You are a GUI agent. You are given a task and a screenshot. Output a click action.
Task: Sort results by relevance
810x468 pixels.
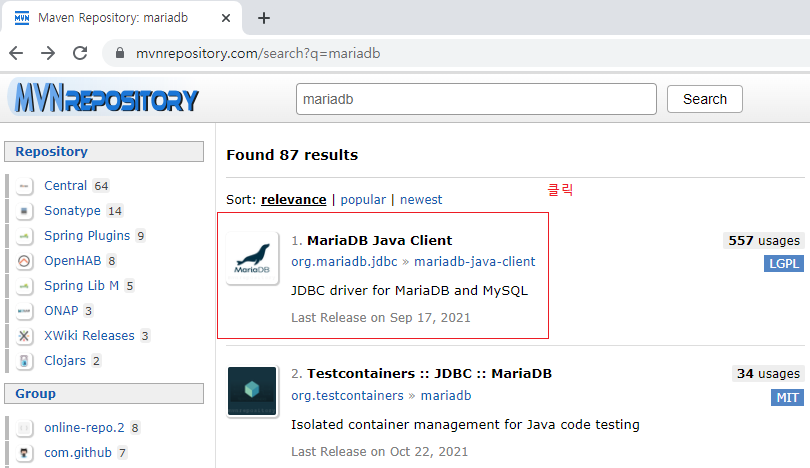(x=293, y=199)
